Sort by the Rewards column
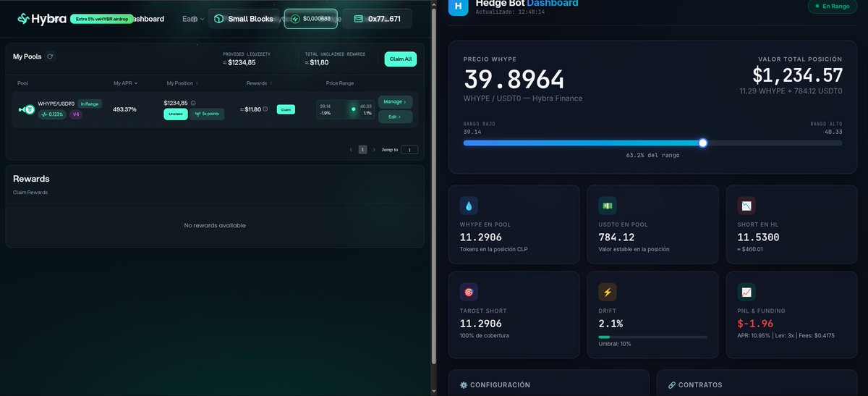This screenshot has width=868, height=396. tap(259, 83)
